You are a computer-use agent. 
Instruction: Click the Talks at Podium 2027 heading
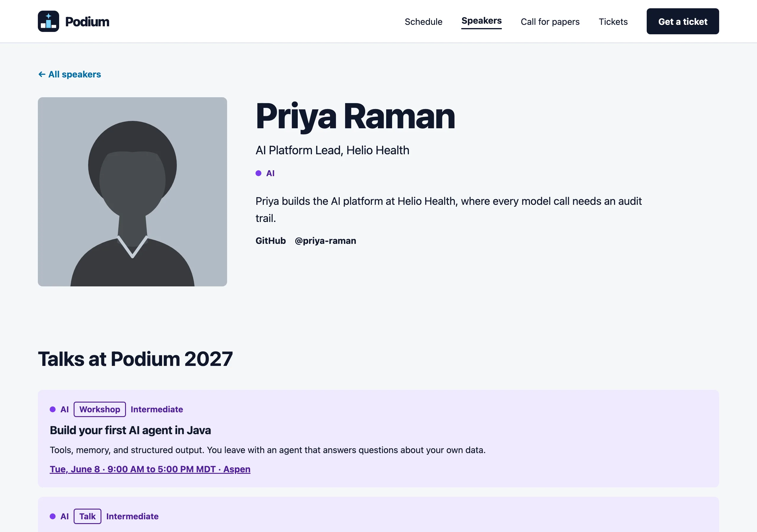(x=135, y=359)
